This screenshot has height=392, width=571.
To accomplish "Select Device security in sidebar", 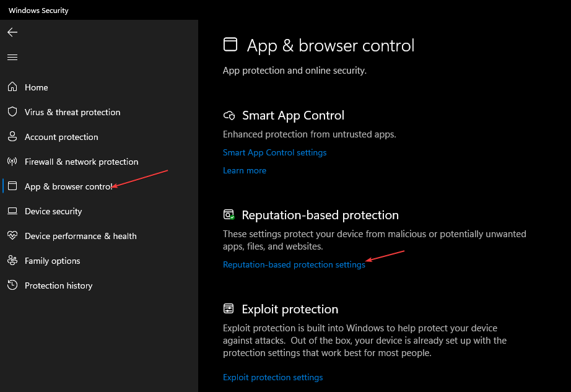I will pyautogui.click(x=53, y=211).
